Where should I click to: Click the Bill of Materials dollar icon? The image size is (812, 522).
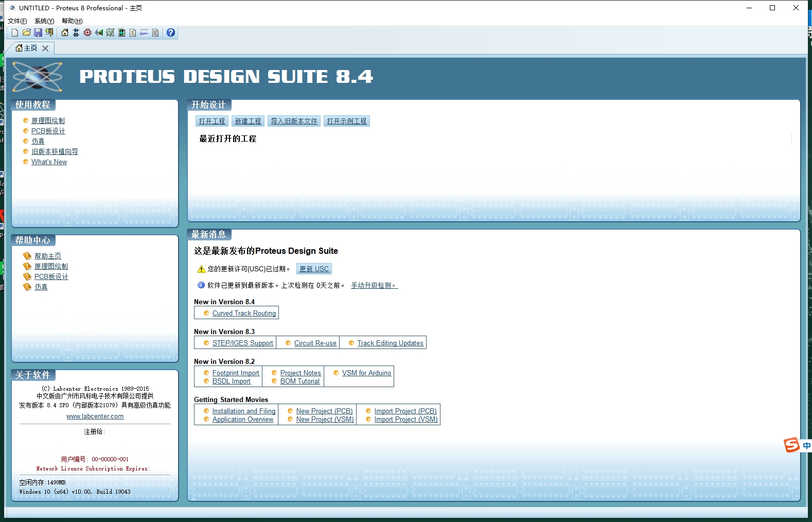pyautogui.click(x=133, y=33)
